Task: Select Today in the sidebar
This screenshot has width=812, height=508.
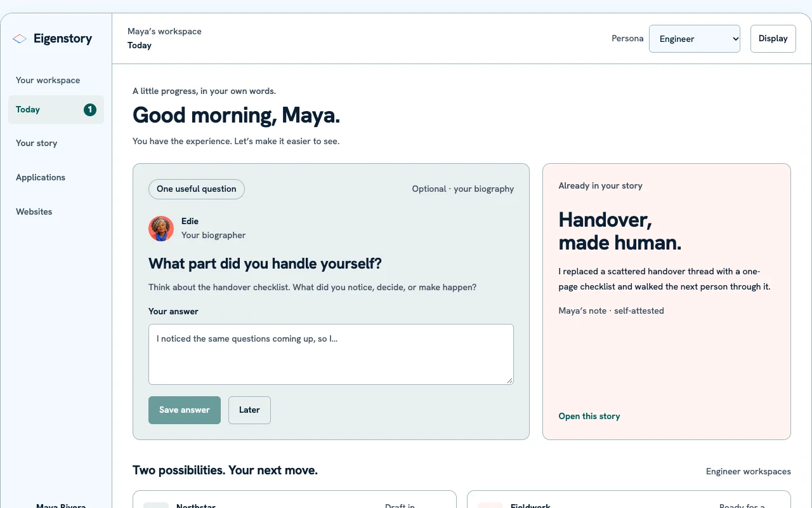Action: pyautogui.click(x=56, y=110)
